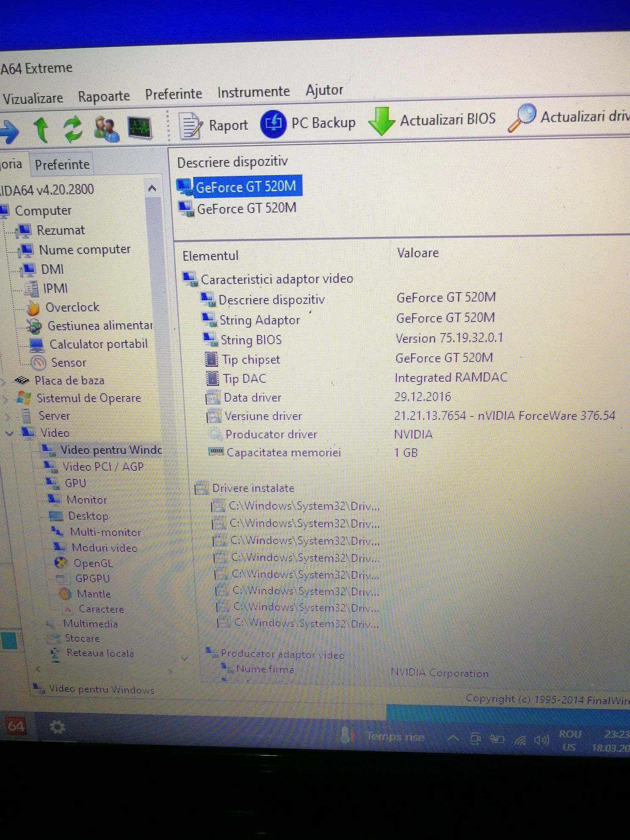Screen dimensions: 630x840
Task: Select the Producator driver row
Action: pyautogui.click(x=321, y=434)
